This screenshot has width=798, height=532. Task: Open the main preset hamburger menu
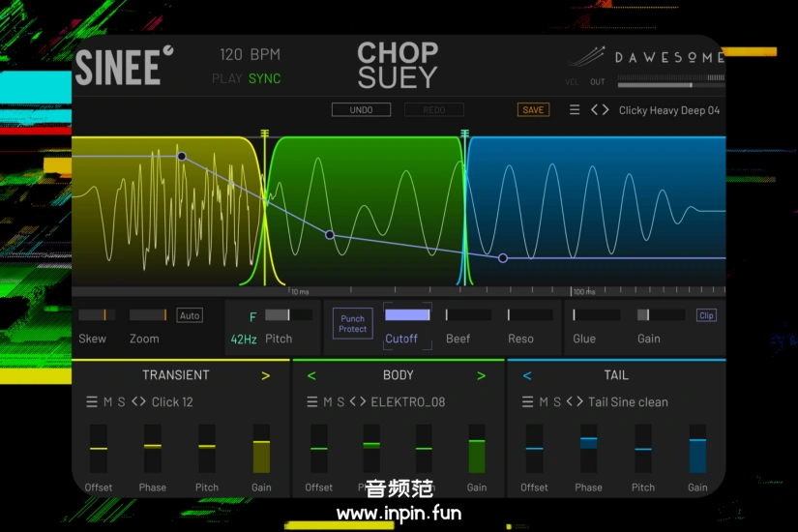(x=574, y=110)
